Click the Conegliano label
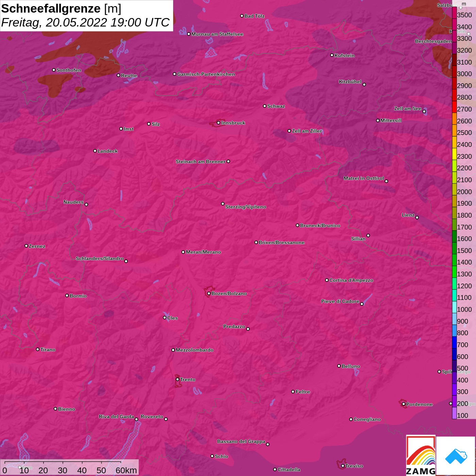Viewport: 476px width, 476px height. [367, 419]
